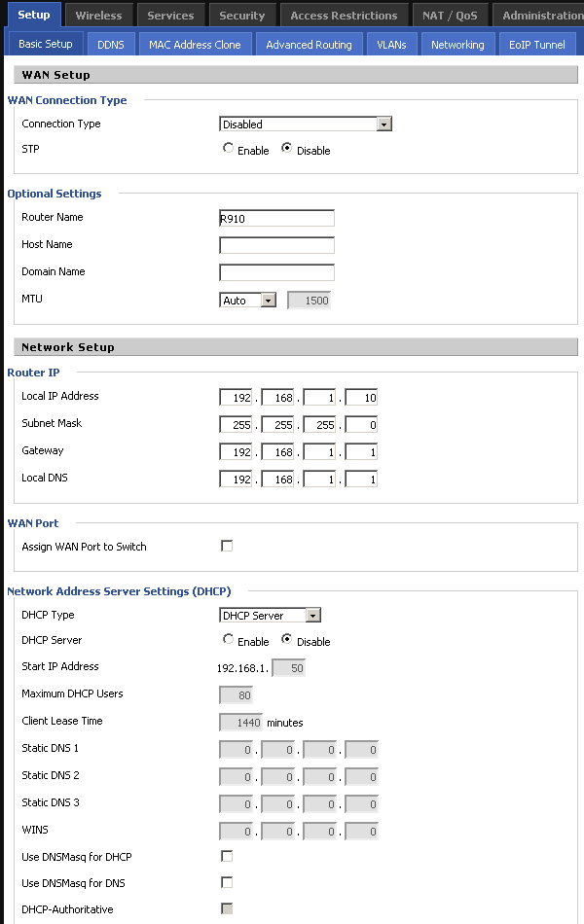
Task: Click WINS first octet field
Action: 236,831
